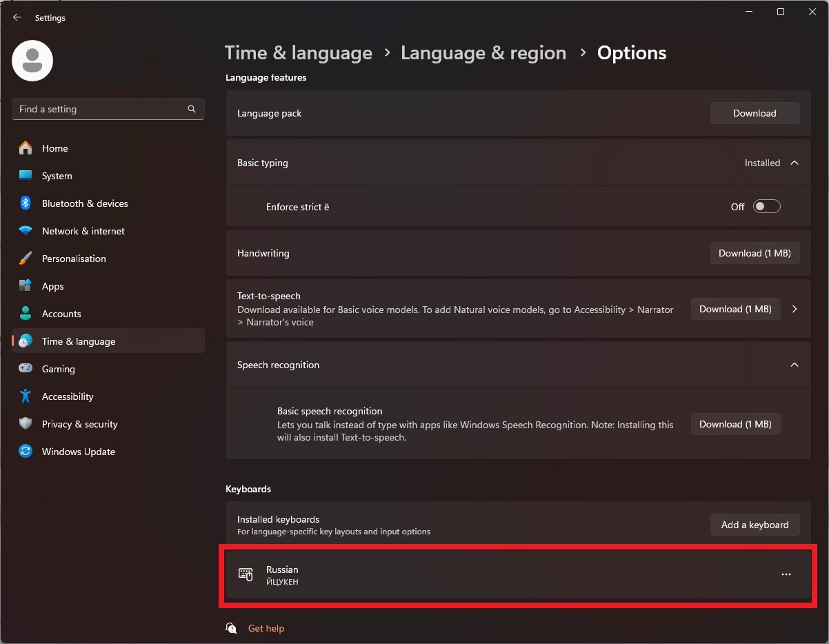Open Bluetooth & devices settings
Image resolution: width=829 pixels, height=644 pixels.
[108, 203]
